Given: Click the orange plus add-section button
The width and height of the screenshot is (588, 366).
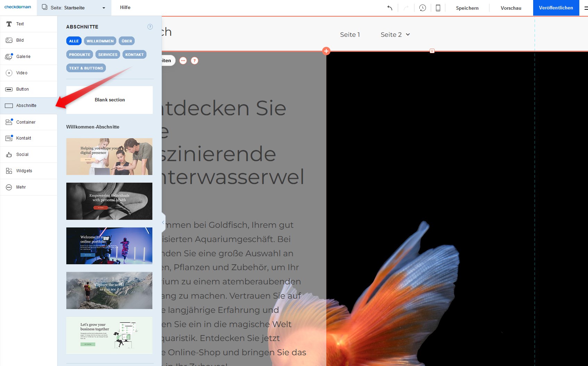Looking at the screenshot, I should (326, 51).
